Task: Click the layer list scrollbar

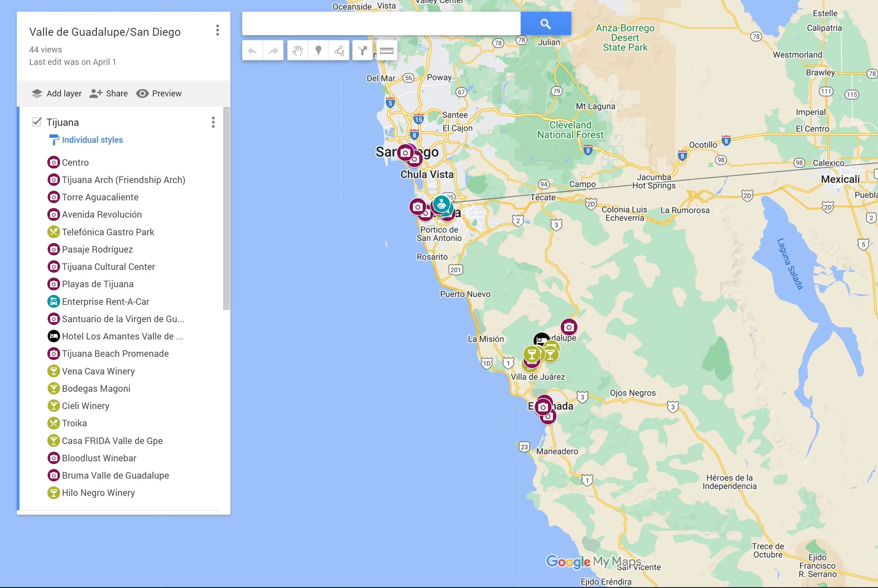Action: 227,209
